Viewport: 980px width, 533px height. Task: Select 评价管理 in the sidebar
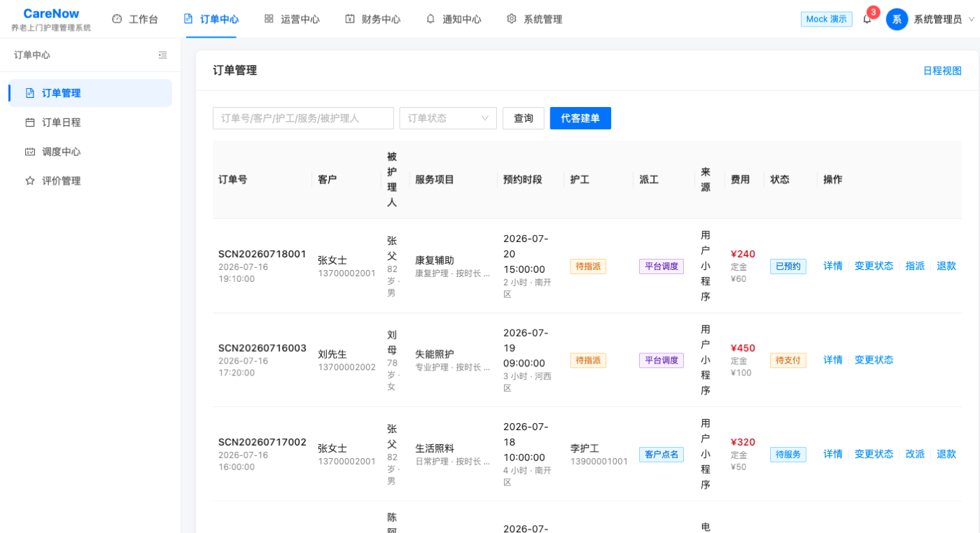(x=90, y=180)
